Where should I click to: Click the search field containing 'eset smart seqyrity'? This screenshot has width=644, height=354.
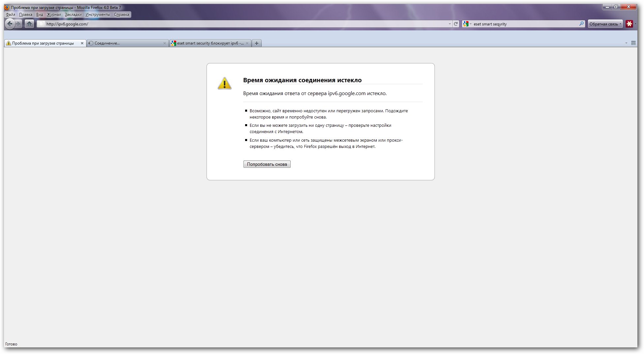[x=525, y=24]
